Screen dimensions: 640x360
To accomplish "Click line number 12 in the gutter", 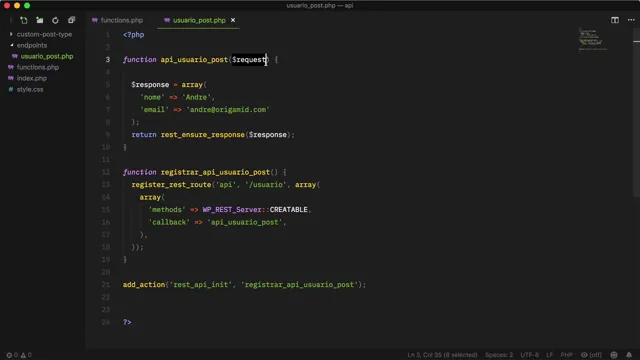I will tap(106, 172).
